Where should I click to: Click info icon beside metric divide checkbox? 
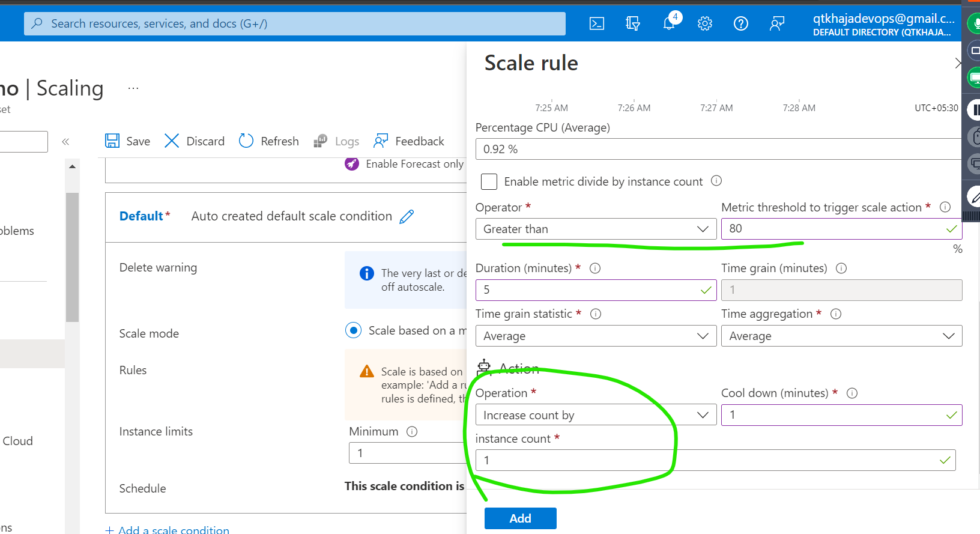(716, 181)
